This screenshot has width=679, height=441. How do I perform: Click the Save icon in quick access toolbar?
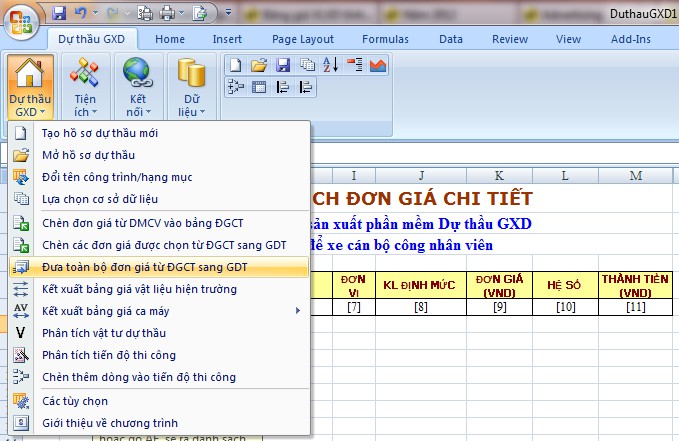[59, 14]
